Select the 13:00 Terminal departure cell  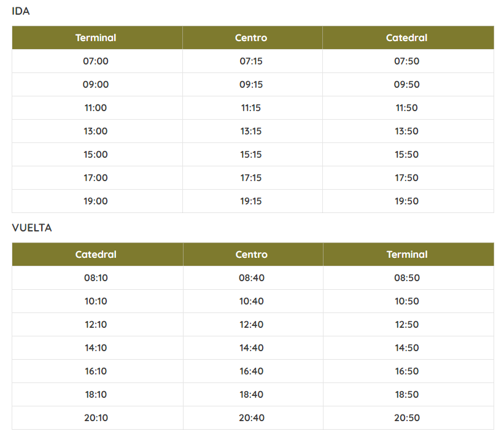tap(96, 131)
